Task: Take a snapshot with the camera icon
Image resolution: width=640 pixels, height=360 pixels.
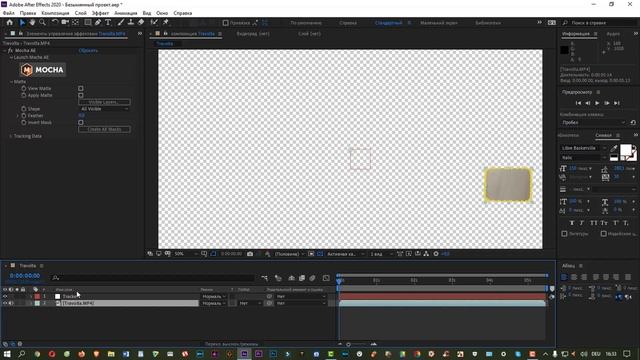Action: 250,254
